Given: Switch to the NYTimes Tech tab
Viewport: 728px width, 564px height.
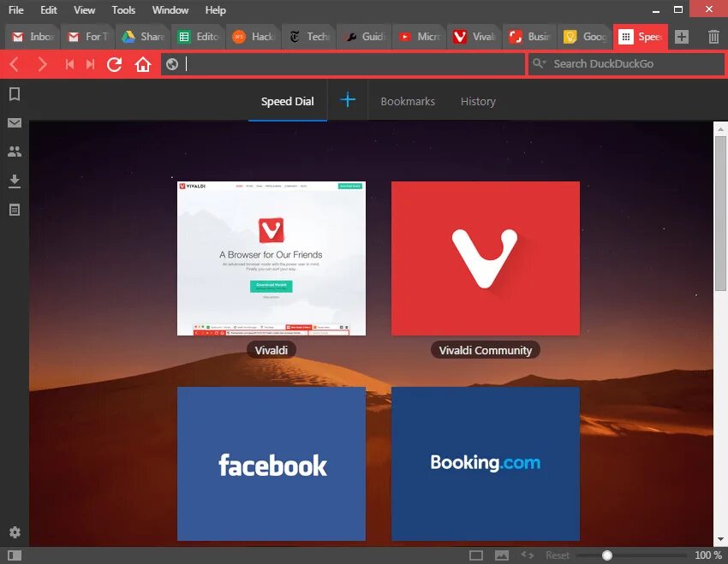Looking at the screenshot, I should pos(308,37).
